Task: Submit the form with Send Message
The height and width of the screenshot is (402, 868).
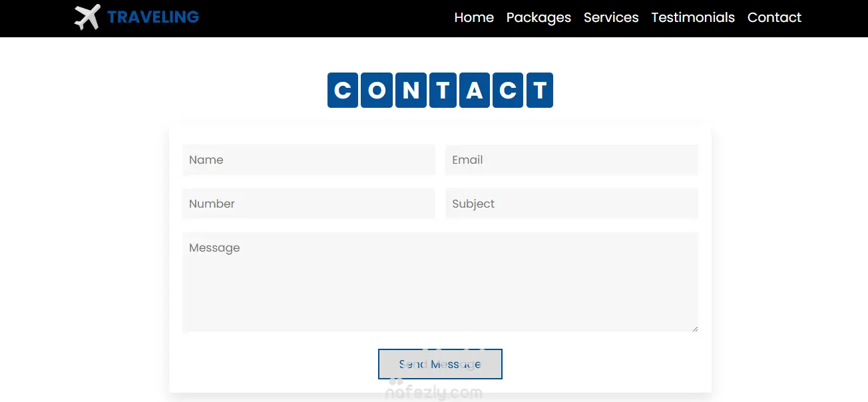Action: (x=440, y=364)
